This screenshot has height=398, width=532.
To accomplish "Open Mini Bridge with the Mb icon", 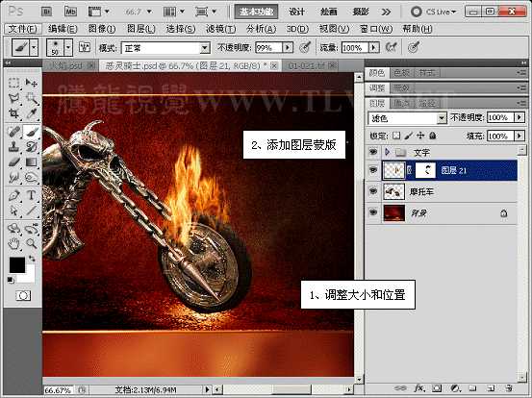I will 70,12.
